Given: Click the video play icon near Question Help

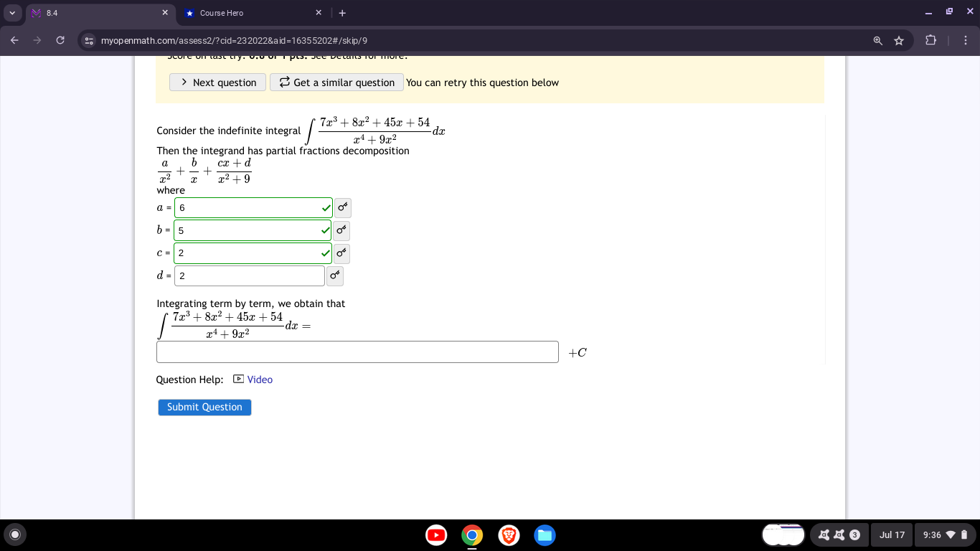Looking at the screenshot, I should [237, 378].
